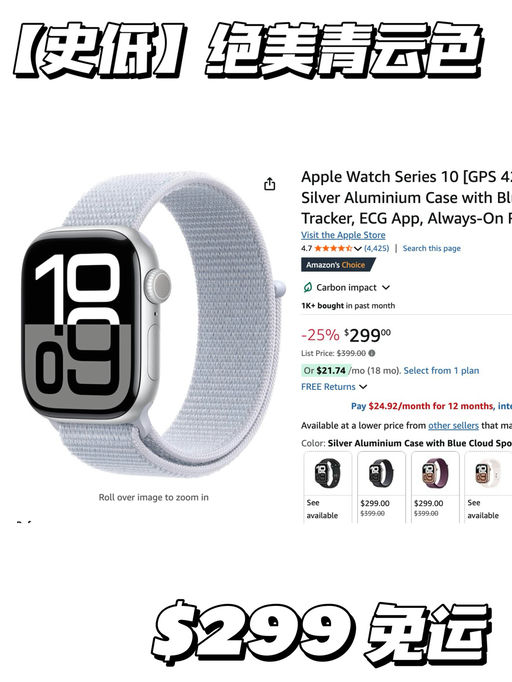The width and height of the screenshot is (512, 682).
Task: Open the 4,425 ratings link
Action: [377, 248]
